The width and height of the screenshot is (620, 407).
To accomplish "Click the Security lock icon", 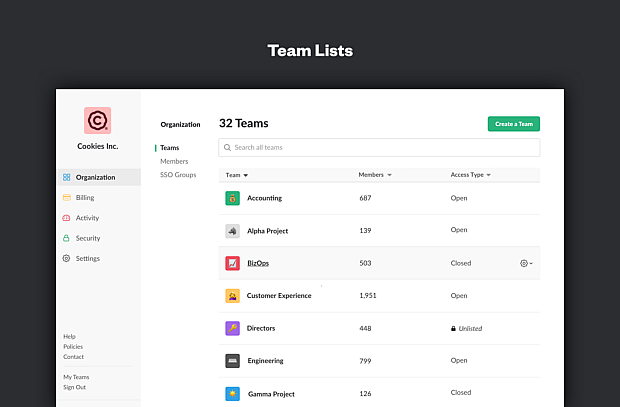I will click(66, 238).
